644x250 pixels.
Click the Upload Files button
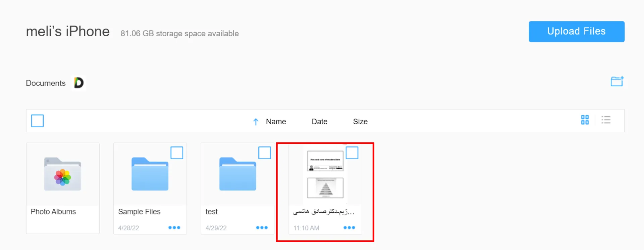coord(576,31)
